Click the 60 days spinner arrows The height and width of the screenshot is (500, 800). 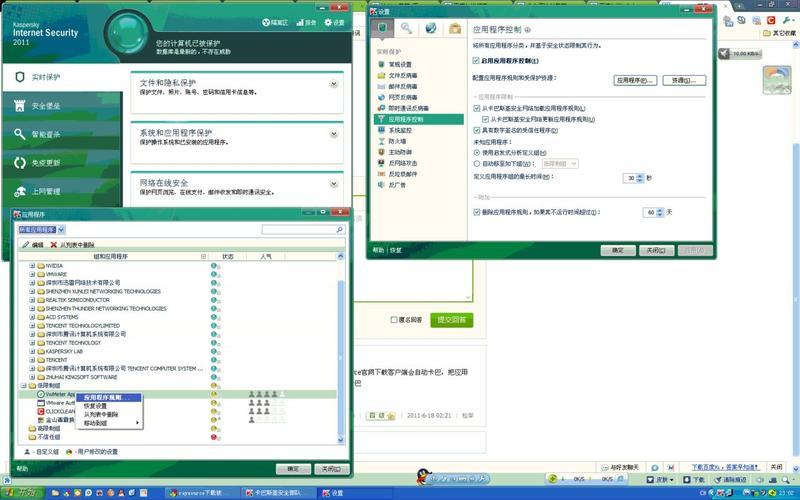pos(660,212)
